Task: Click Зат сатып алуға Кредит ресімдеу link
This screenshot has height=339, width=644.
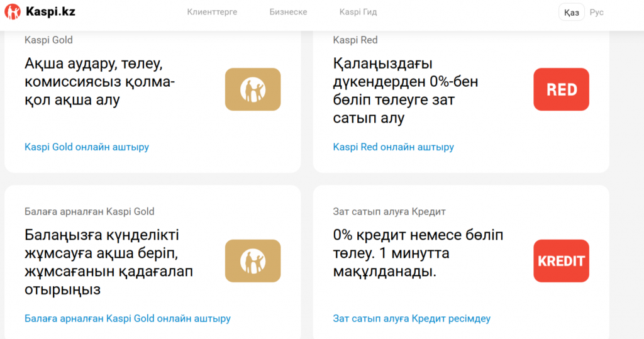Action: (411, 318)
